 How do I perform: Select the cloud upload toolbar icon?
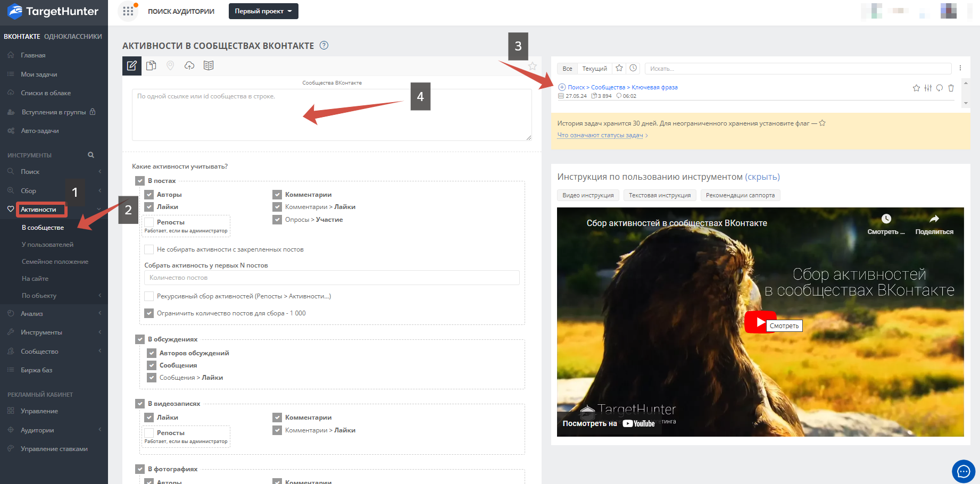click(x=189, y=65)
